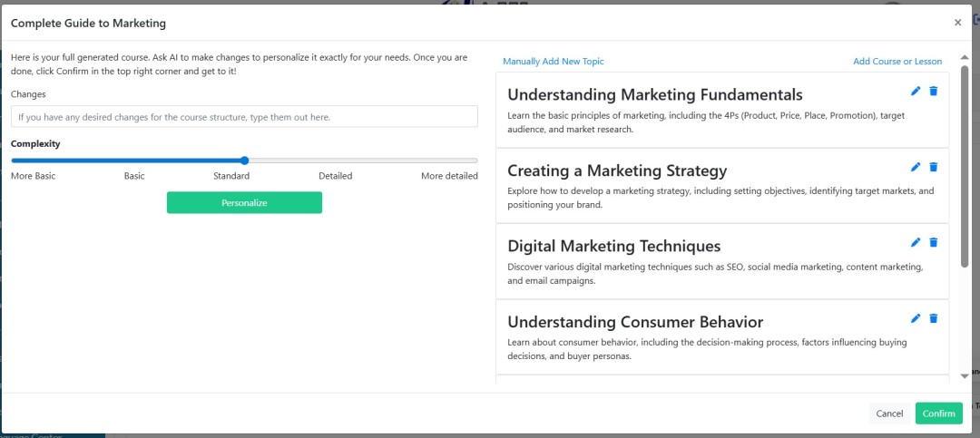The height and width of the screenshot is (438, 980).
Task: Close the Complete Guide to Marketing dialog
Action: (957, 23)
